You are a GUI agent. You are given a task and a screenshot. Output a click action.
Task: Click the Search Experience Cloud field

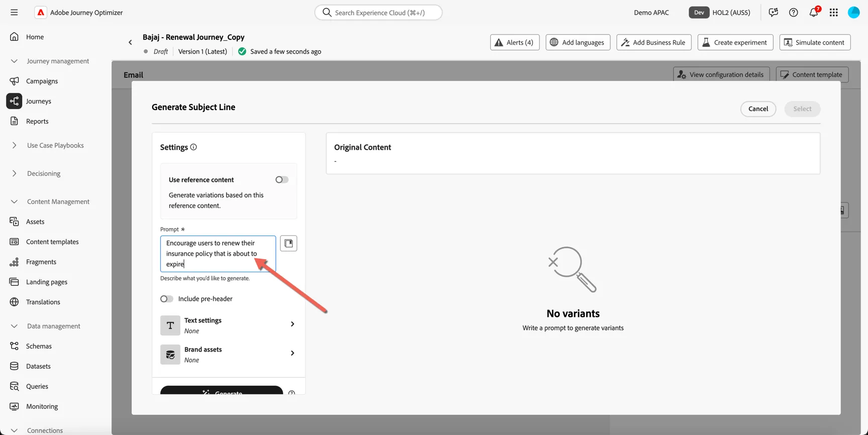378,13
